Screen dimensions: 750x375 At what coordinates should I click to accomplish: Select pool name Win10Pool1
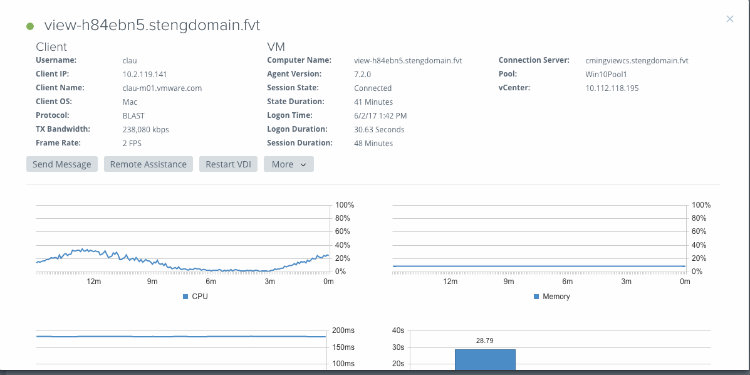click(606, 74)
